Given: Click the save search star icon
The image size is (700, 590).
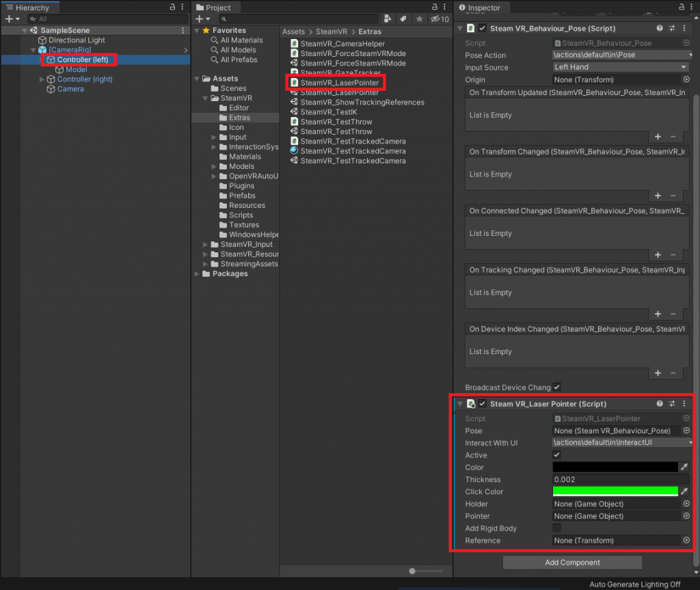Looking at the screenshot, I should (419, 18).
